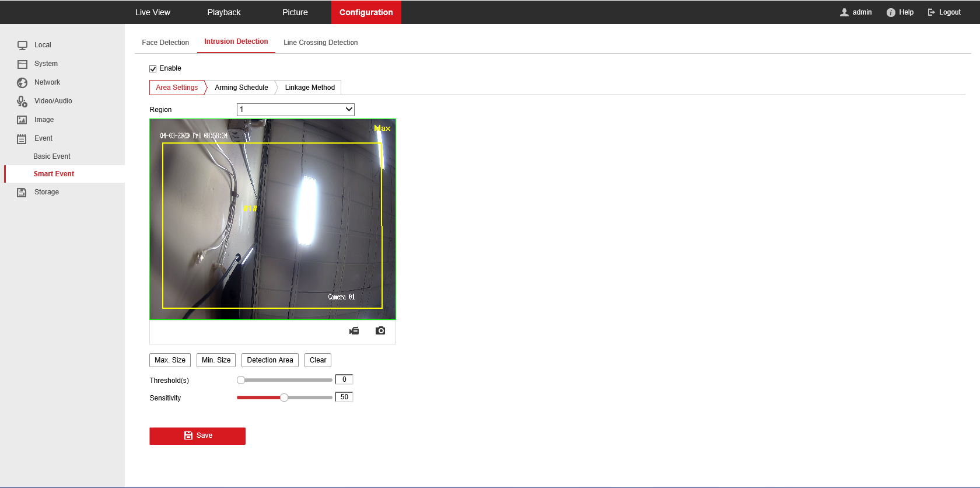Click the System icon in sidebar
The height and width of the screenshot is (488, 980).
tap(22, 64)
